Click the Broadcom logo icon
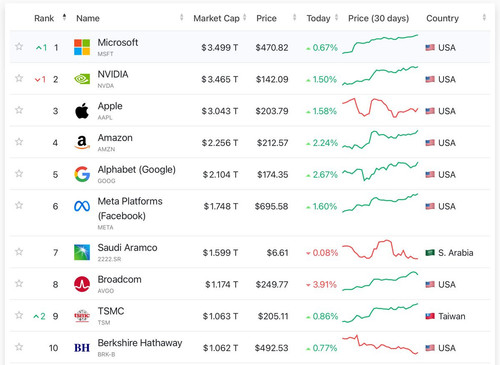500x365 pixels. coord(82,284)
